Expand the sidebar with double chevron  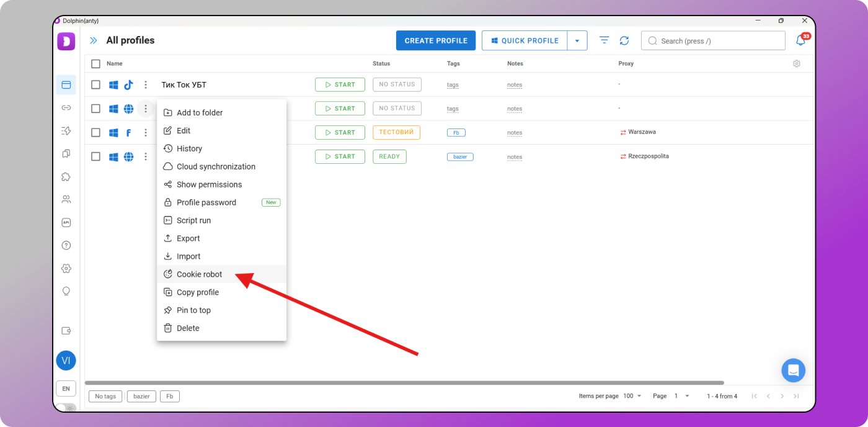click(x=93, y=40)
